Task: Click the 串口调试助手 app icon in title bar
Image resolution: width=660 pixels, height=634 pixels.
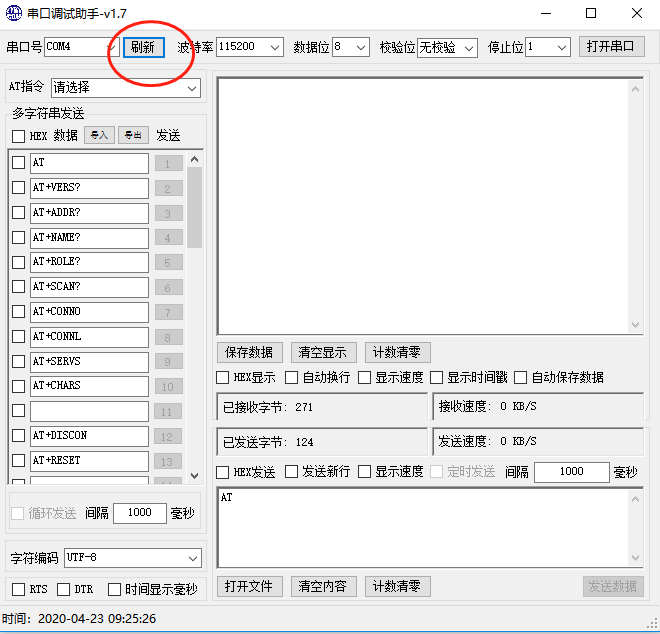Action: pos(13,13)
